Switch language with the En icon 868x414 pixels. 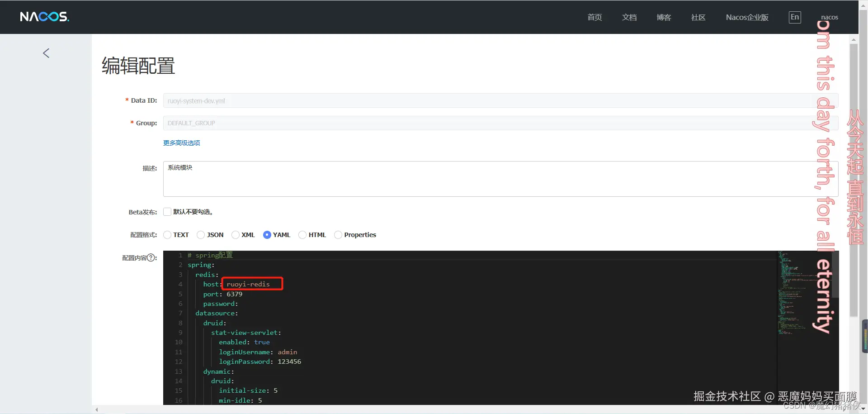point(795,17)
